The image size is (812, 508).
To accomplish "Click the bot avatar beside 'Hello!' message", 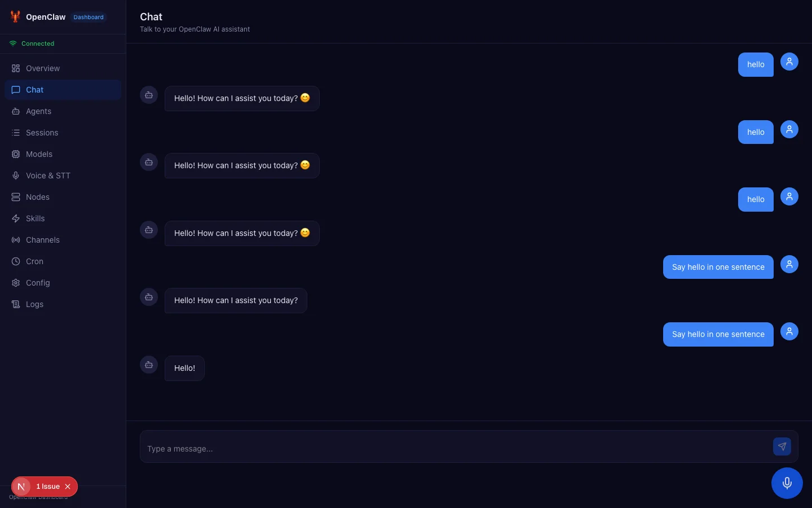I will tap(149, 365).
